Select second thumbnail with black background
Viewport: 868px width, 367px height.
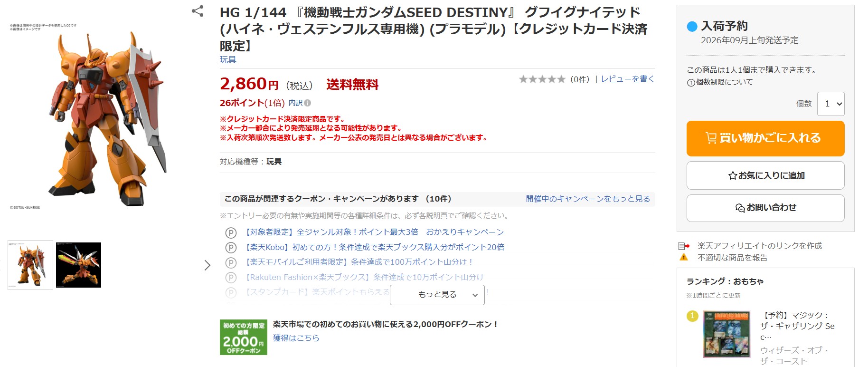78,265
